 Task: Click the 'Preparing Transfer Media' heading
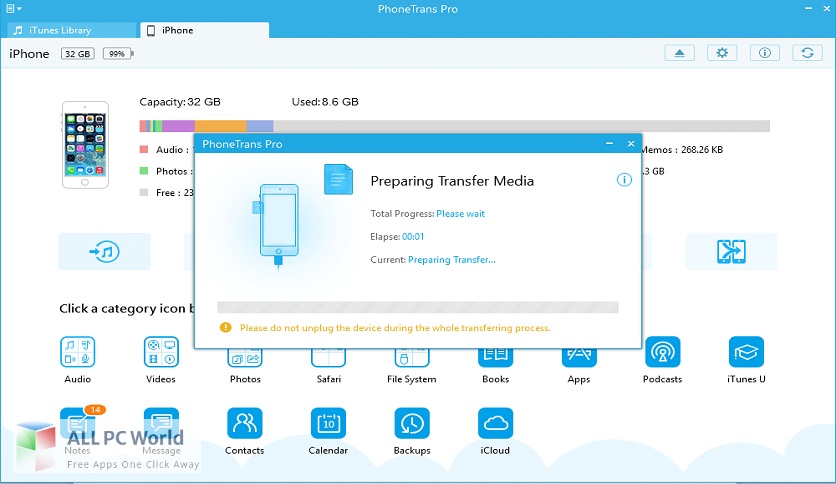click(x=452, y=181)
